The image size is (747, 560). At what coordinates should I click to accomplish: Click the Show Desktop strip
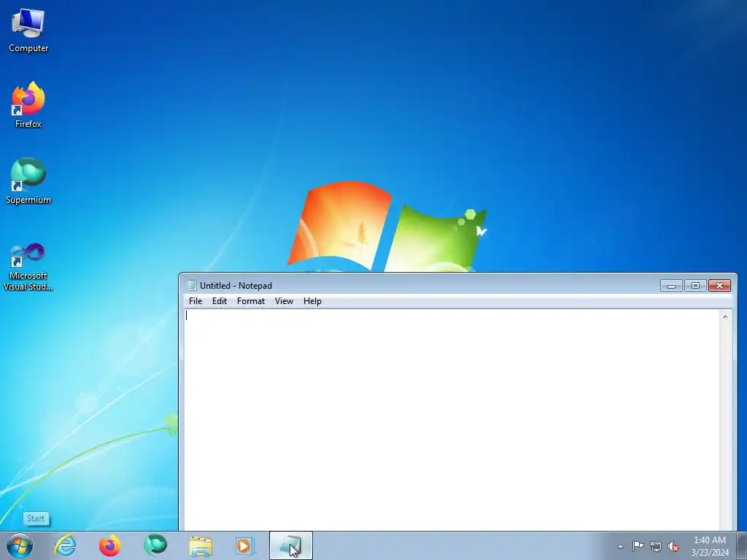[742, 546]
